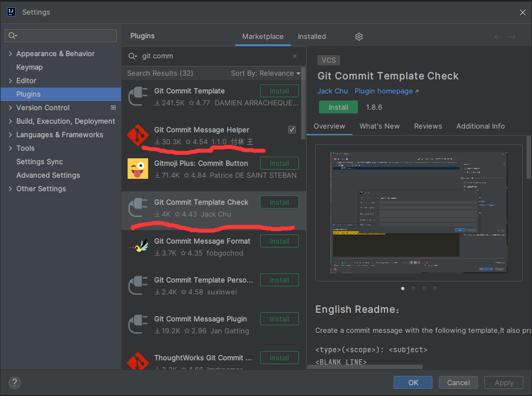Open the Reviews tab
This screenshot has height=396, width=532.
pos(428,126)
